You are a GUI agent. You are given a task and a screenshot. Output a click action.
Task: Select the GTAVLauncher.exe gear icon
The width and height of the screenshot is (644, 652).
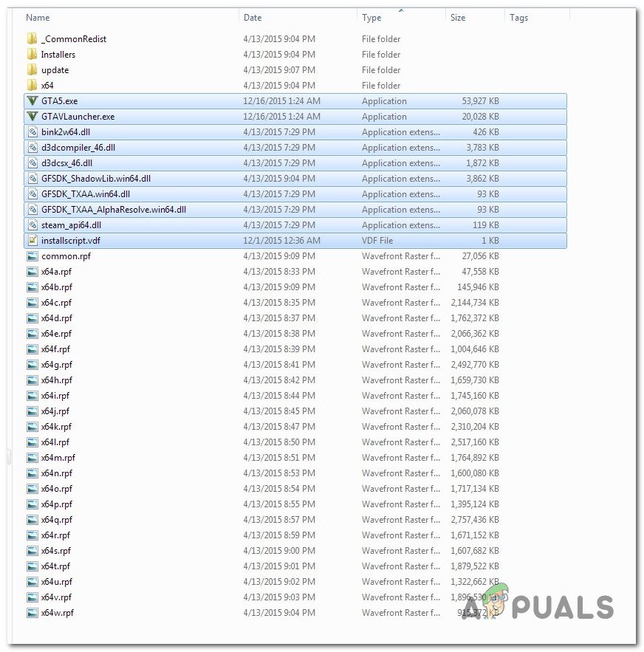[x=32, y=117]
